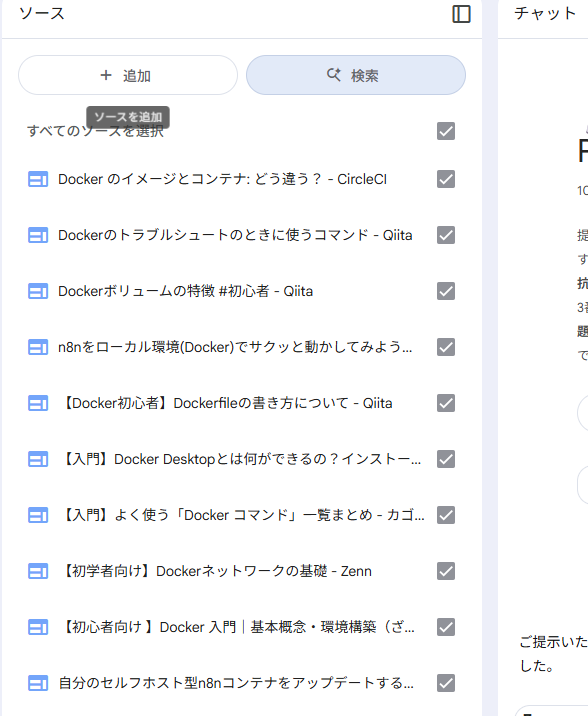Uncheck よく使うDockerコマンド source checkbox
The height and width of the screenshot is (716, 588).
click(446, 515)
